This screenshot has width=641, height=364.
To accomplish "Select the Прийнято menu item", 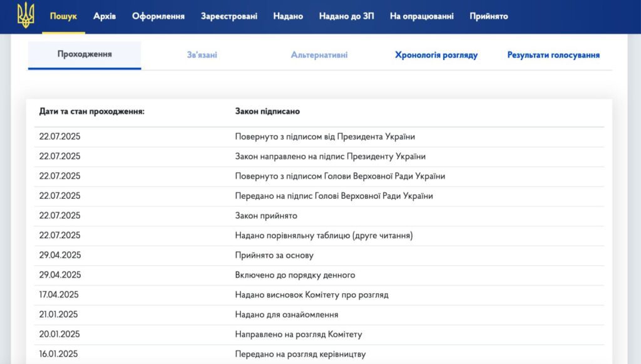I will click(489, 16).
